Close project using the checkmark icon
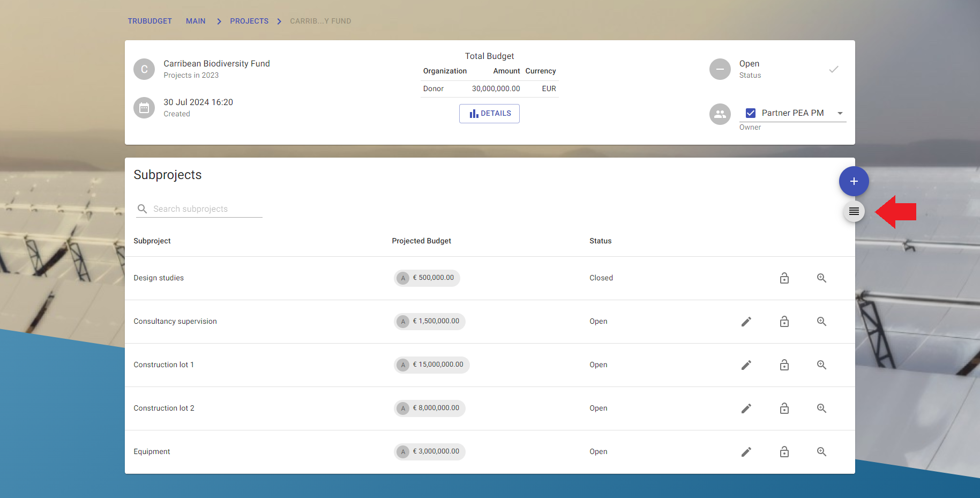This screenshot has height=498, width=980. pos(833,69)
